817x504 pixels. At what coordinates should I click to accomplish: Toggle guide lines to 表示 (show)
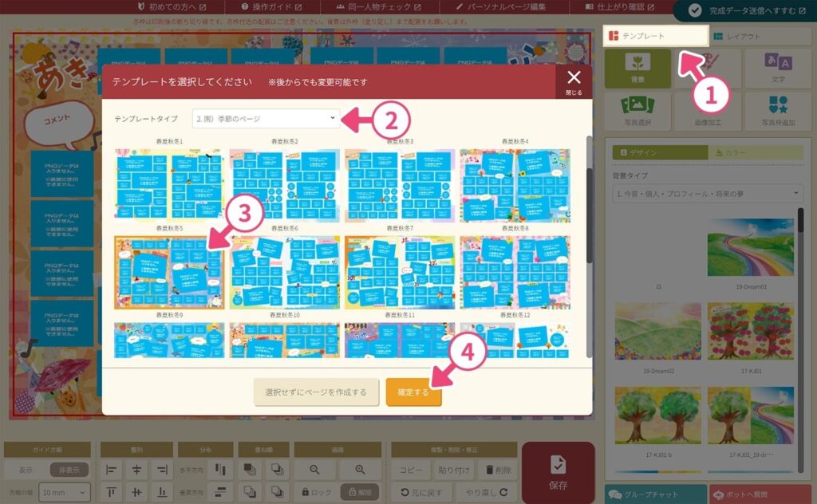pyautogui.click(x=26, y=471)
